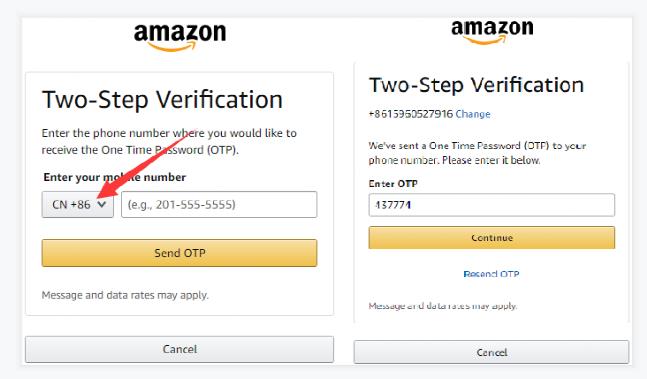
Task: Click the 'Enter OTP' field label
Action: [393, 184]
